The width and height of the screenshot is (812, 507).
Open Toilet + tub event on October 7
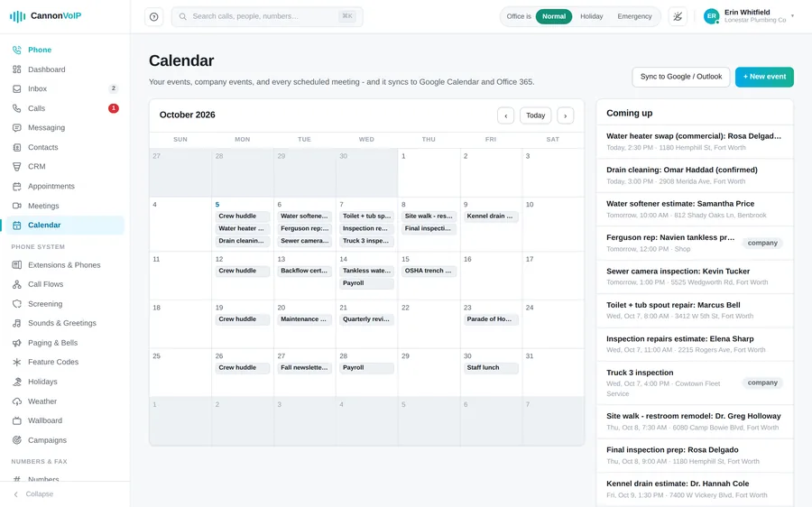point(366,216)
